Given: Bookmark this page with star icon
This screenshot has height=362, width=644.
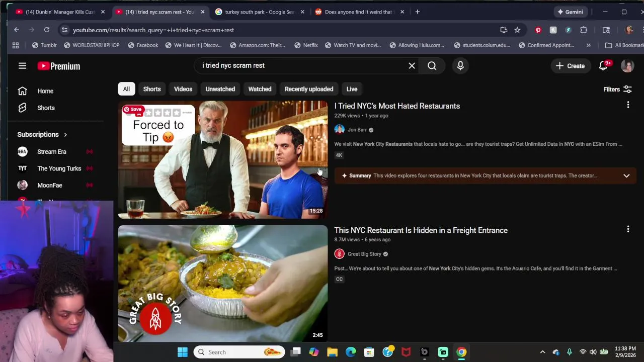Looking at the screenshot, I should click(x=517, y=30).
